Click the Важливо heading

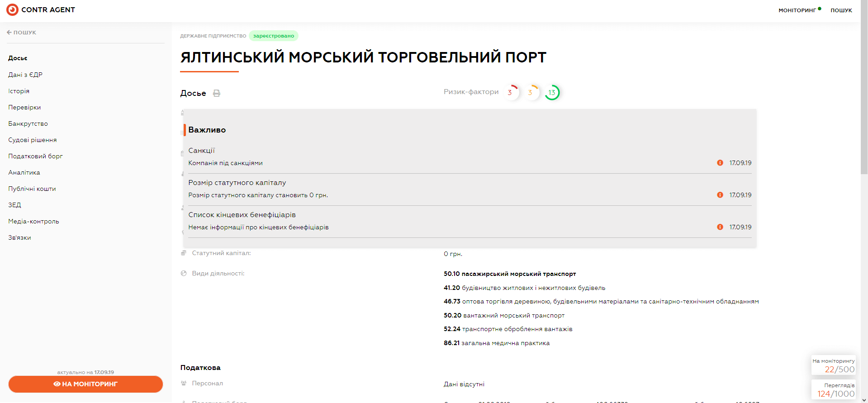207,130
